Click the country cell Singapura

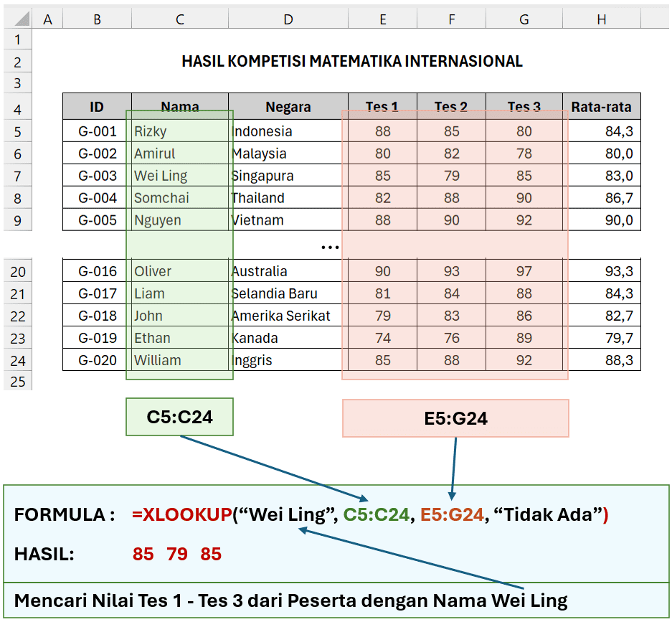click(x=288, y=176)
